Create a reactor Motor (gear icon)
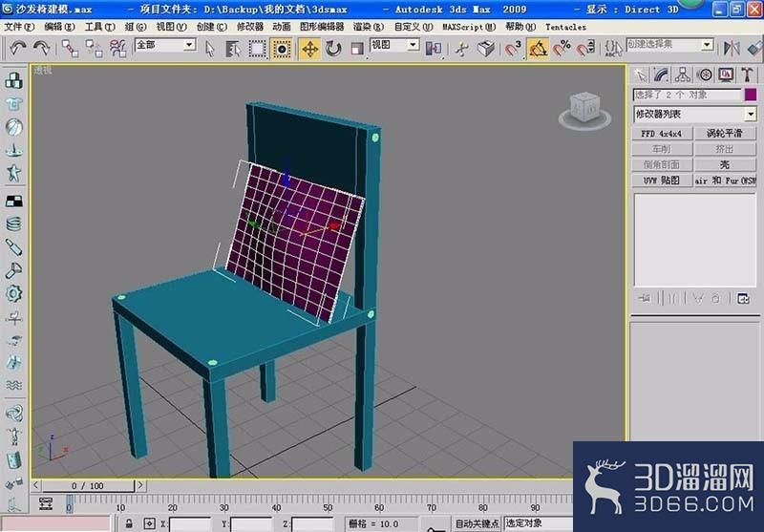The image size is (764, 532). tap(13, 293)
